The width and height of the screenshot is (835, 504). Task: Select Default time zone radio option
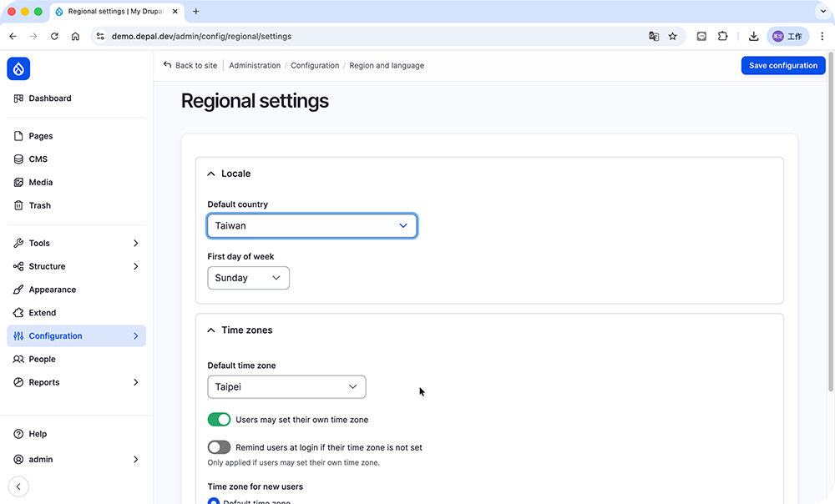[214, 501]
